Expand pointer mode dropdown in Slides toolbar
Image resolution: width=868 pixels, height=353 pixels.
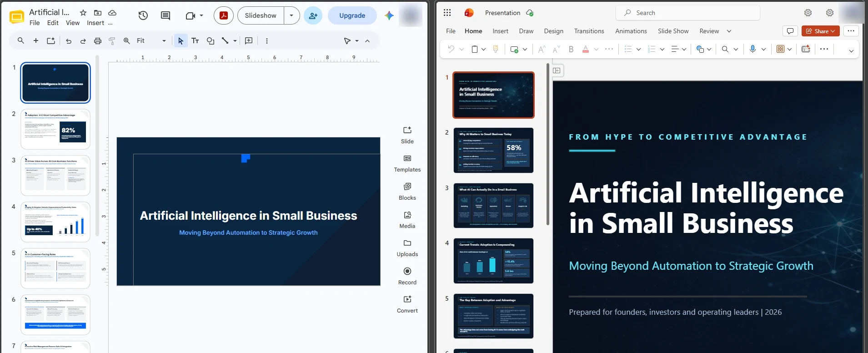(357, 41)
